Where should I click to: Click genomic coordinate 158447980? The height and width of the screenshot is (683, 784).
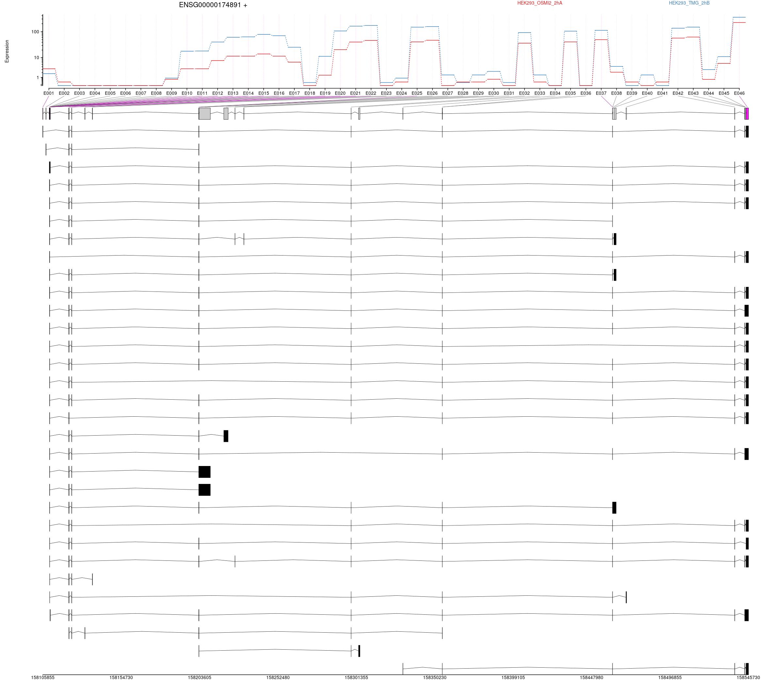point(592,678)
